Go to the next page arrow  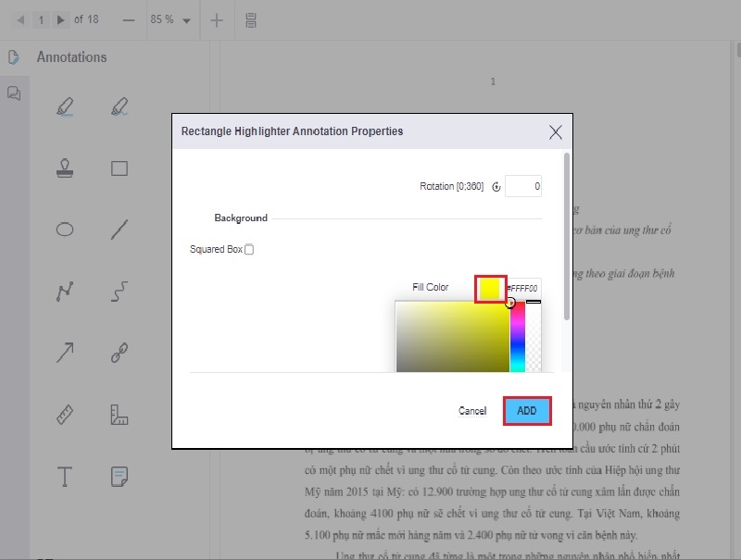(x=60, y=19)
